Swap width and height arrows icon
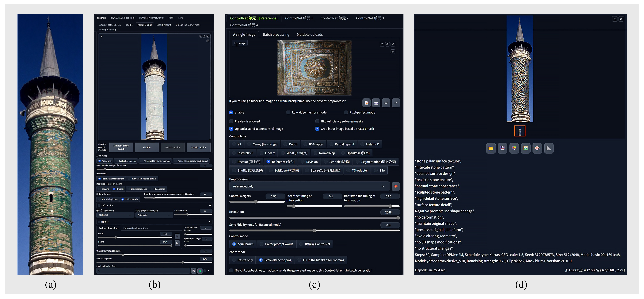 coord(177,236)
